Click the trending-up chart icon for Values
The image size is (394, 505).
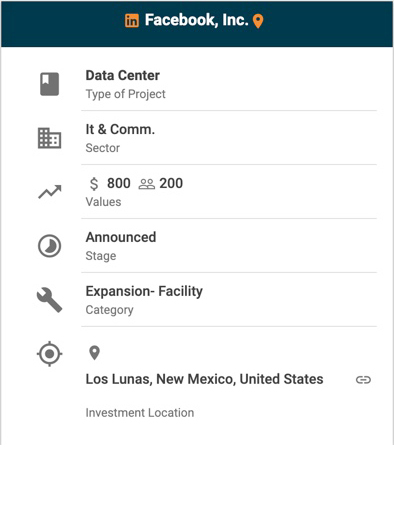(x=50, y=192)
